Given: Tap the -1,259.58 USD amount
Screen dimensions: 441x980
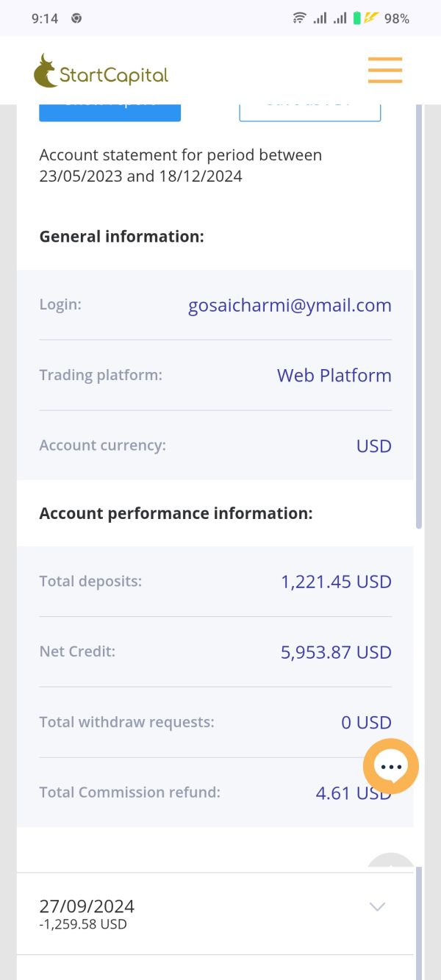Looking at the screenshot, I should [83, 924].
